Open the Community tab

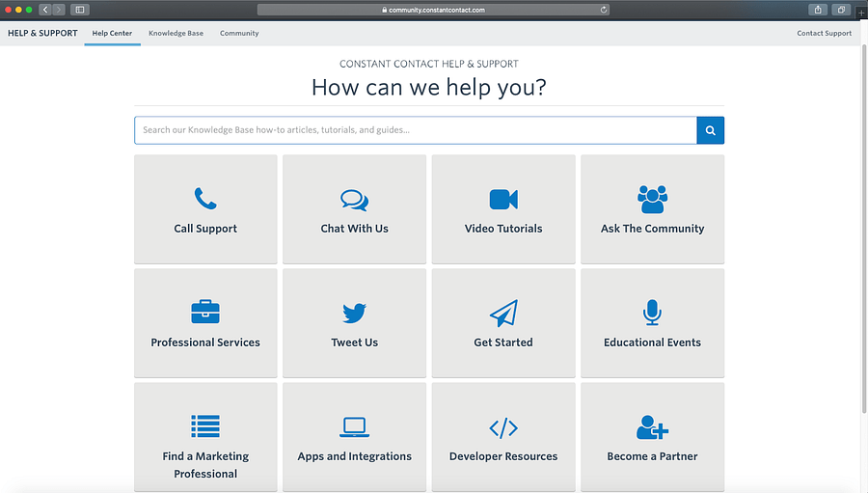click(x=239, y=33)
